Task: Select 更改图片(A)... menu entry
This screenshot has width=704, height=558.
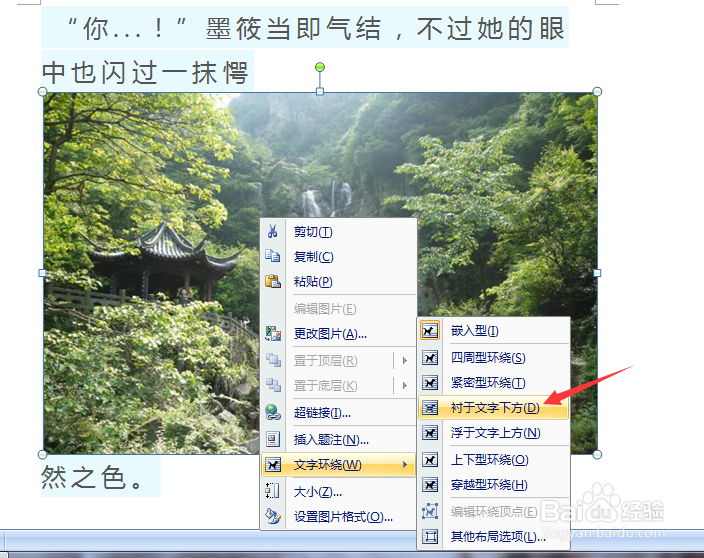Action: (339, 334)
